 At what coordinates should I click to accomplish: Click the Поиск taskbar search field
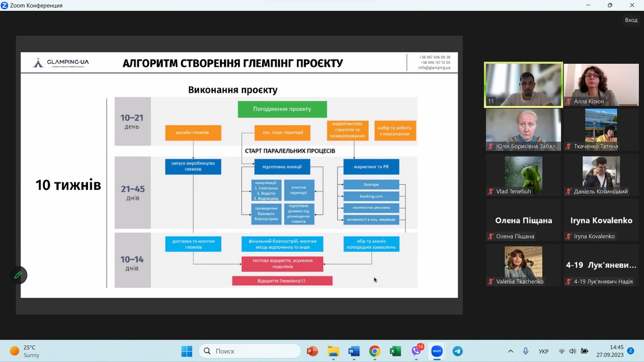pos(250,351)
